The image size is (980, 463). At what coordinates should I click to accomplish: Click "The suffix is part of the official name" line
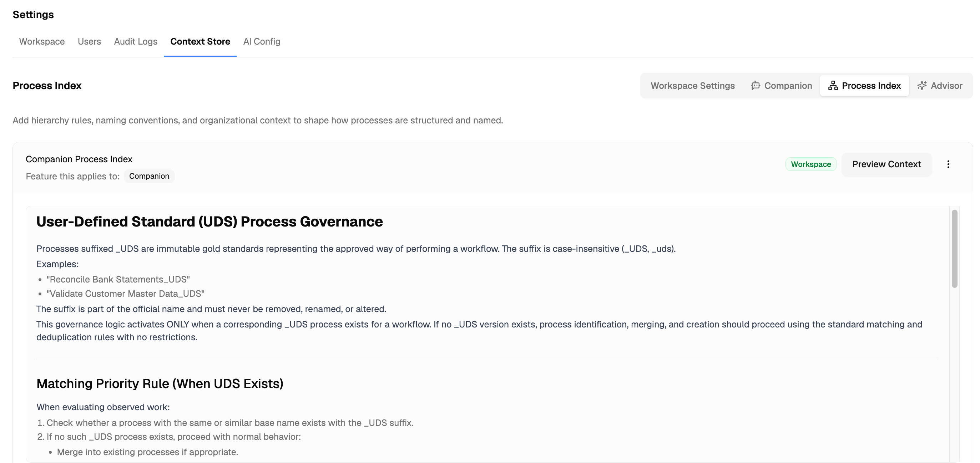(211, 309)
